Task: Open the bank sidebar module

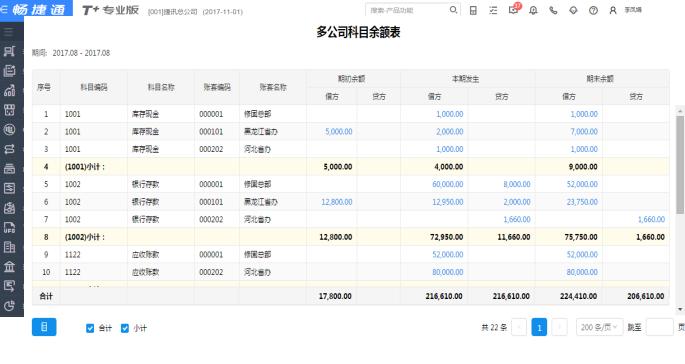Action: [x=9, y=267]
